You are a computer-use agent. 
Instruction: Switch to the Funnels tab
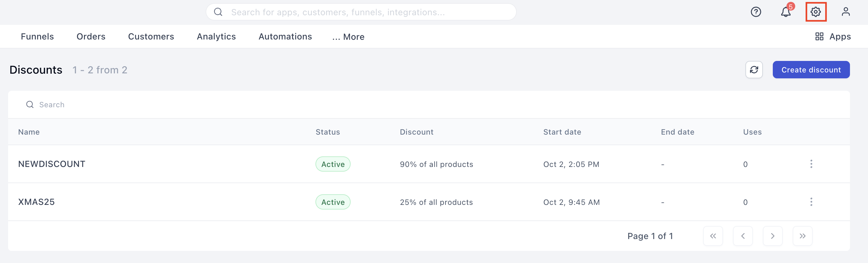37,36
